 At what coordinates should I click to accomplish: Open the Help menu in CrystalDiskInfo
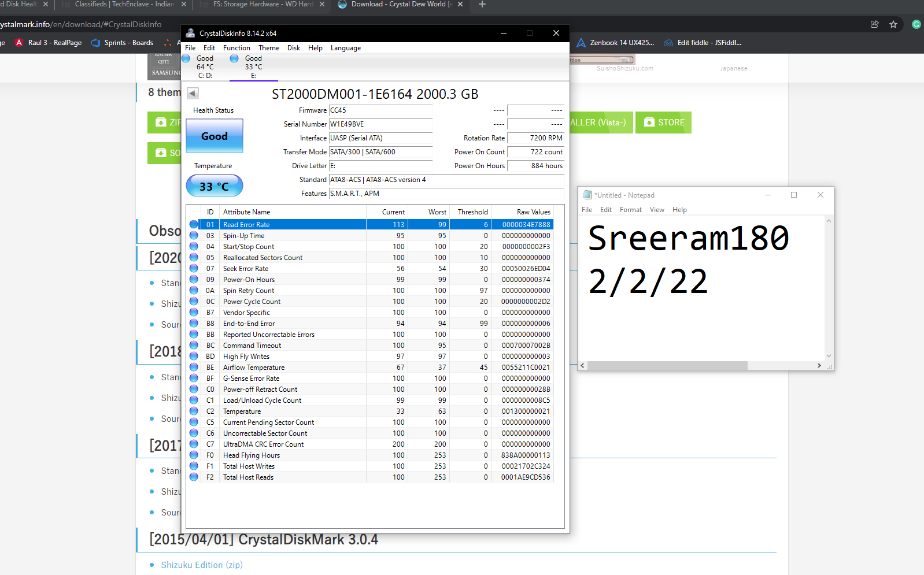pos(315,48)
